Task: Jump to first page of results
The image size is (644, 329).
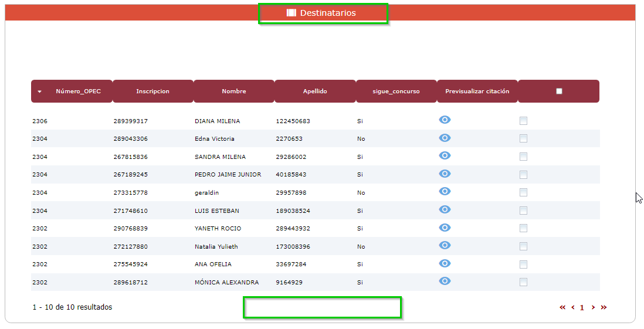Action: (562, 307)
